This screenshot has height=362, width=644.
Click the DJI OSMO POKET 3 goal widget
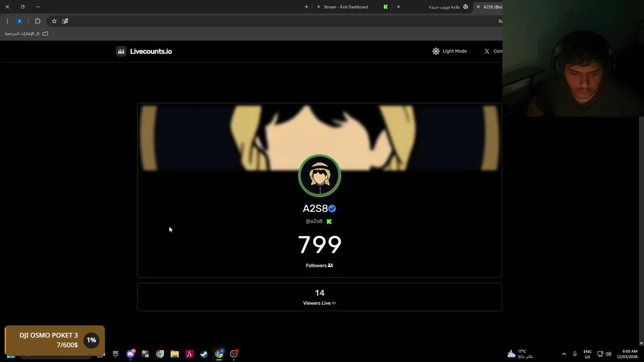[x=55, y=340]
